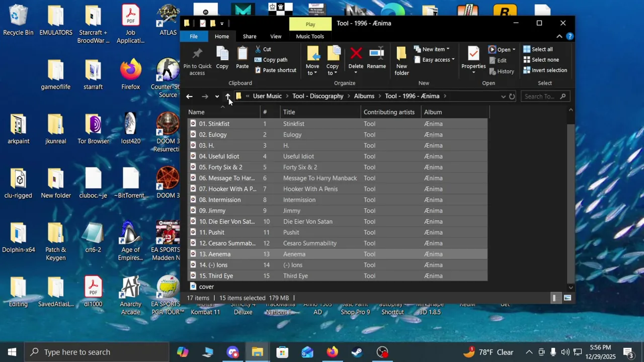Go back with the left arrow
This screenshot has height=362, width=644.
189,97
